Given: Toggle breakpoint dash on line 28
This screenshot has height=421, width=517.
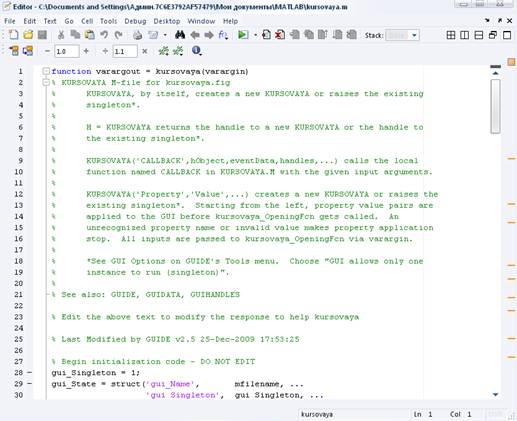Looking at the screenshot, I should click(x=29, y=373).
